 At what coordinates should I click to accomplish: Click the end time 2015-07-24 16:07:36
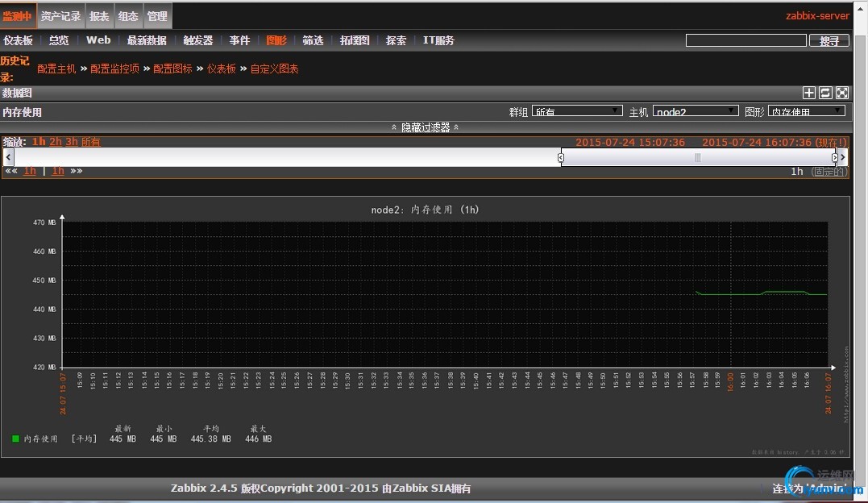click(757, 143)
